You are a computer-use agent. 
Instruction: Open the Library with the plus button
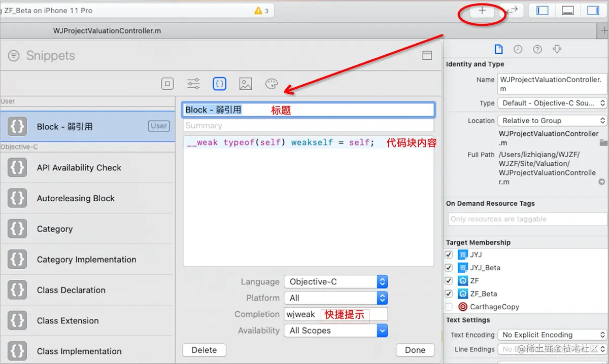pos(482,11)
